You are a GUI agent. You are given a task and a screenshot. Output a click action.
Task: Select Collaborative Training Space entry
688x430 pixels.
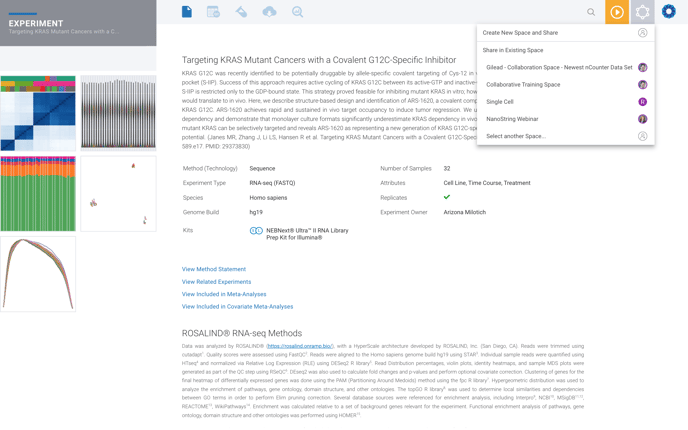566,85
